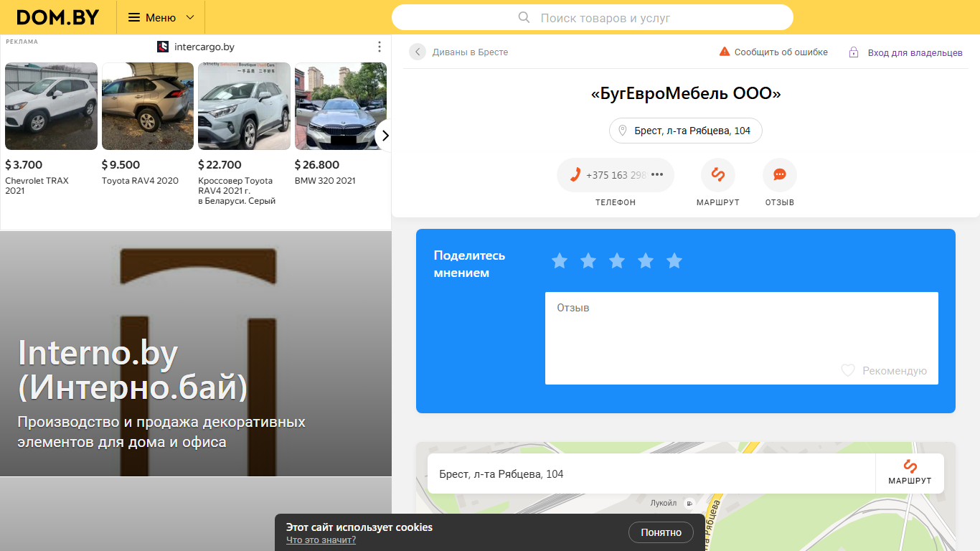Rate with the fourth star
The height and width of the screenshot is (551, 980).
(646, 260)
